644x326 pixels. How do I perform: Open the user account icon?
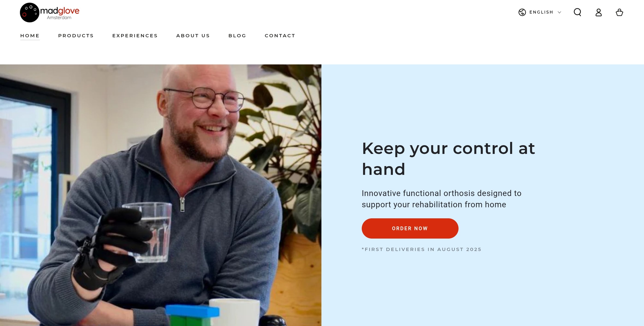coord(599,12)
